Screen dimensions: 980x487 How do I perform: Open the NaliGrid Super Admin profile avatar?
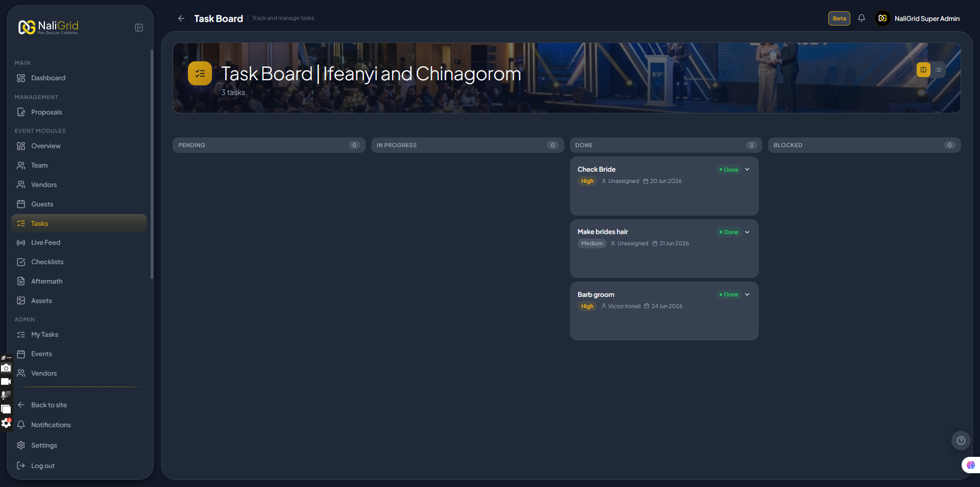882,18
